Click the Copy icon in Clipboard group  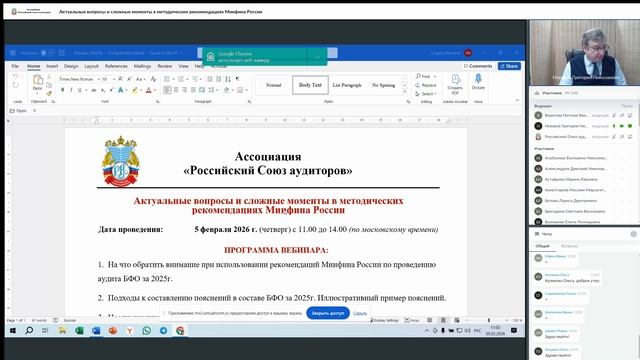[49, 85]
